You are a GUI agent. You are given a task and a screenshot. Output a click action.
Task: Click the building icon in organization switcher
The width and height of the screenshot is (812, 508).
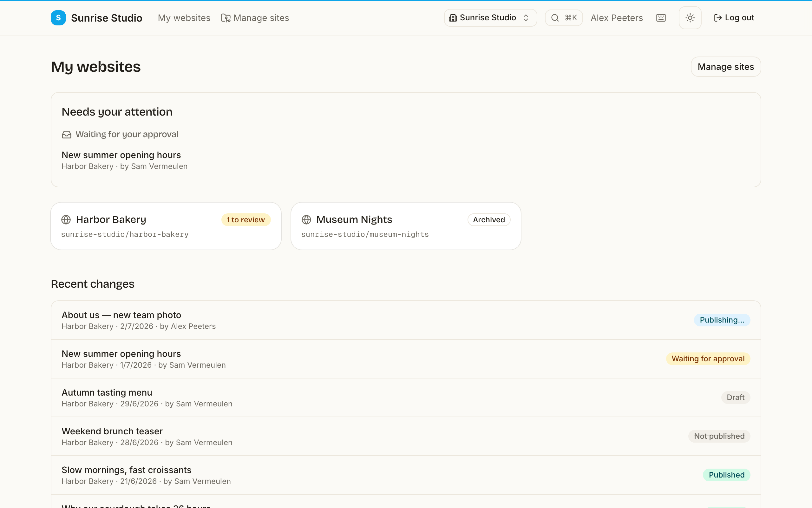pyautogui.click(x=453, y=18)
